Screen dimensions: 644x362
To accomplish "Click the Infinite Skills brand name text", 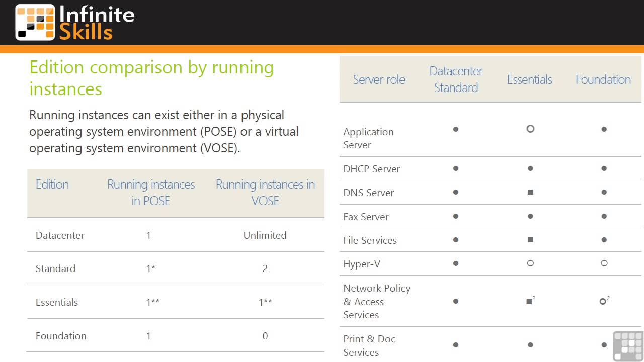I will click(x=97, y=23).
